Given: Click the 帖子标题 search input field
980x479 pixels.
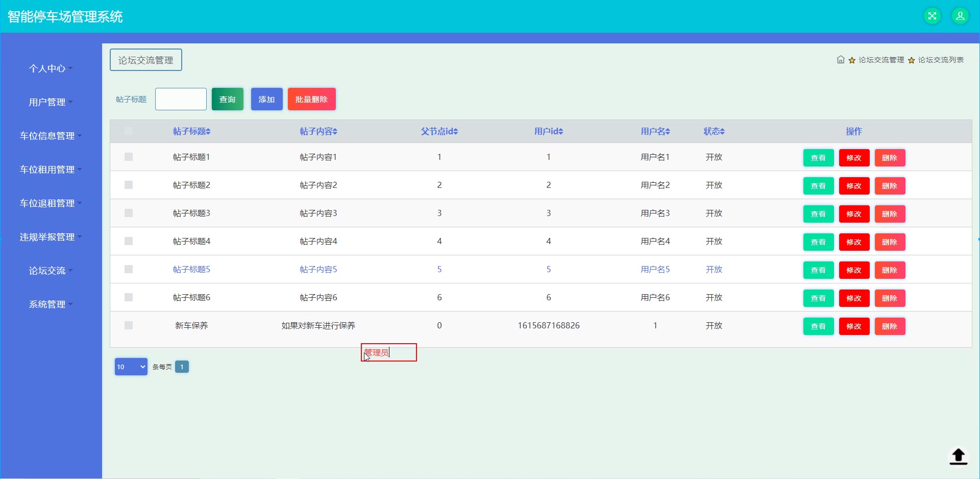Looking at the screenshot, I should [x=181, y=99].
